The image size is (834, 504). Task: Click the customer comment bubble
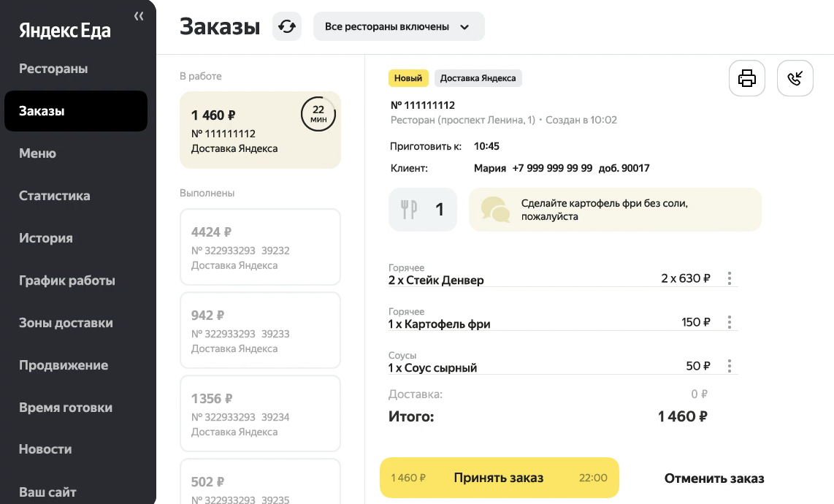615,210
